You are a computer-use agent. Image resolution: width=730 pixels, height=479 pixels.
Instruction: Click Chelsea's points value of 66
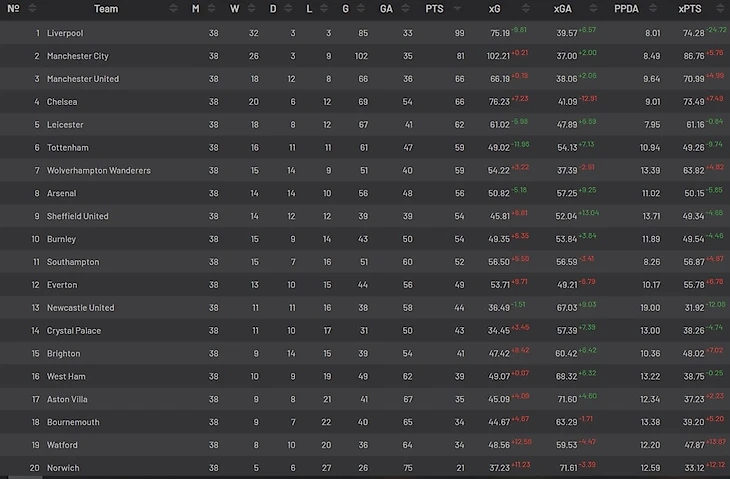coord(459,102)
